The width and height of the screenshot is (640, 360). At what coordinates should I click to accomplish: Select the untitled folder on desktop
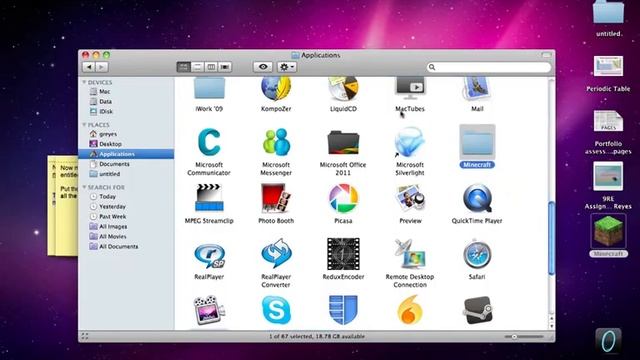[608, 11]
